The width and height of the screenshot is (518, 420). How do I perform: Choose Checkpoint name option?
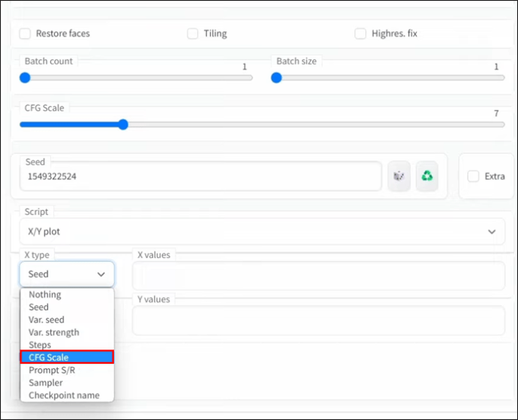tap(64, 395)
